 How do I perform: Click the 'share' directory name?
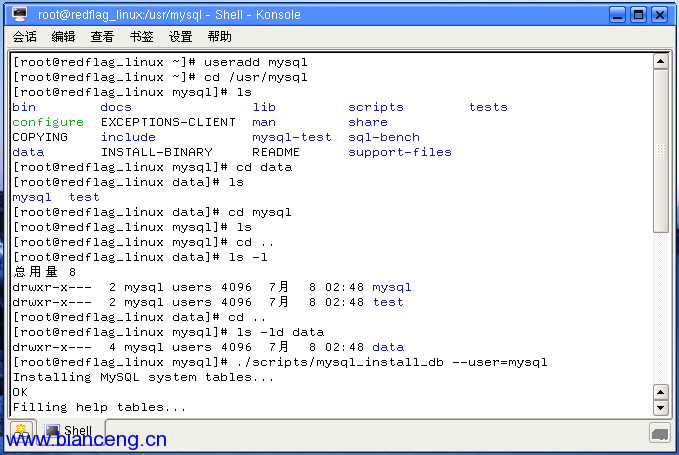368,122
